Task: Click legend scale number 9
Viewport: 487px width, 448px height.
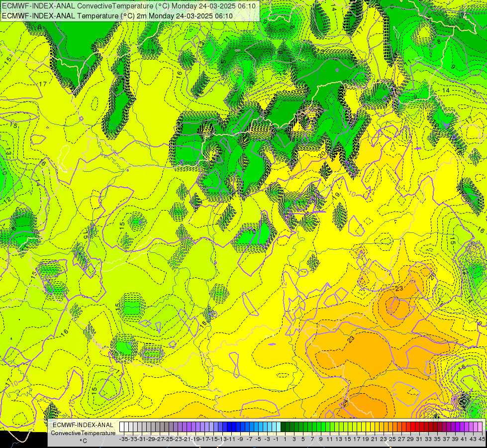Action: pos(321,439)
